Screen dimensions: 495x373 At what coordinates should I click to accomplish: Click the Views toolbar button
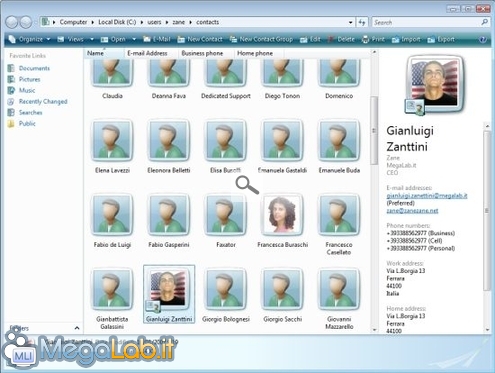click(x=70, y=39)
